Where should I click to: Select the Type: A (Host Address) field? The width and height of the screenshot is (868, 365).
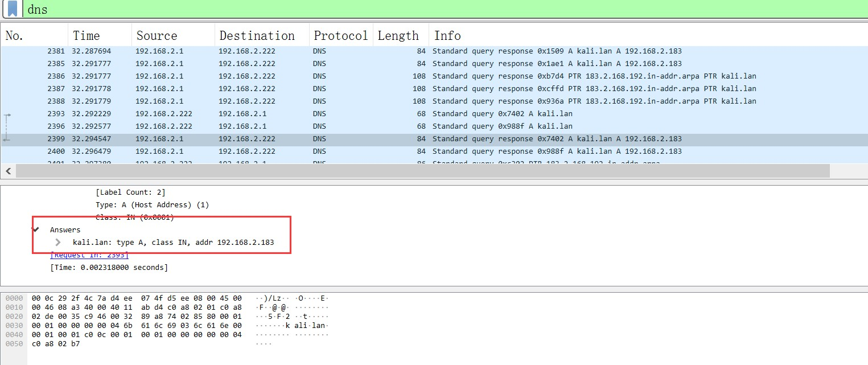[152, 205]
